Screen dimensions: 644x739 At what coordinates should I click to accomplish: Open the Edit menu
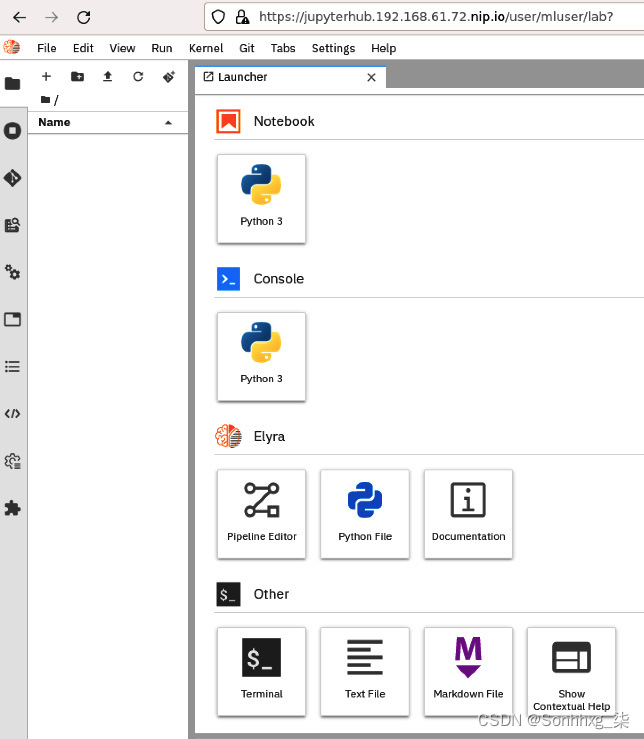click(x=83, y=48)
